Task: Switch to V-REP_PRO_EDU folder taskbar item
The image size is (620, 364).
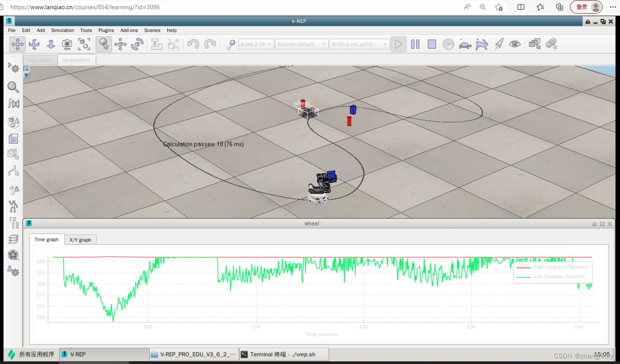Action: [195, 354]
